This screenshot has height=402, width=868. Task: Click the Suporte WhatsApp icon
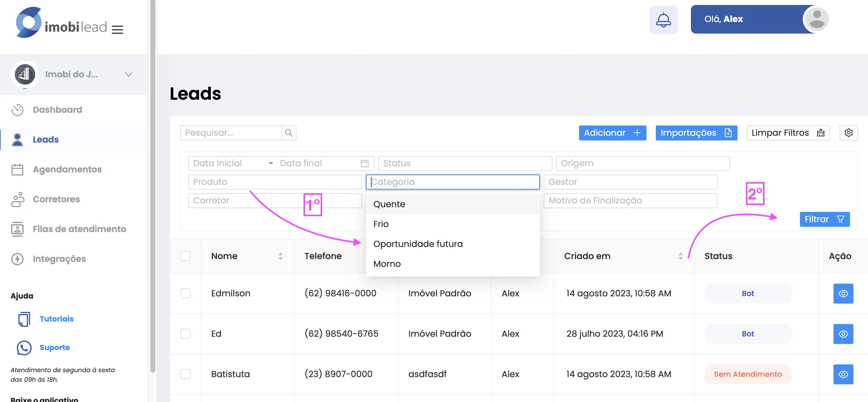pyautogui.click(x=24, y=348)
